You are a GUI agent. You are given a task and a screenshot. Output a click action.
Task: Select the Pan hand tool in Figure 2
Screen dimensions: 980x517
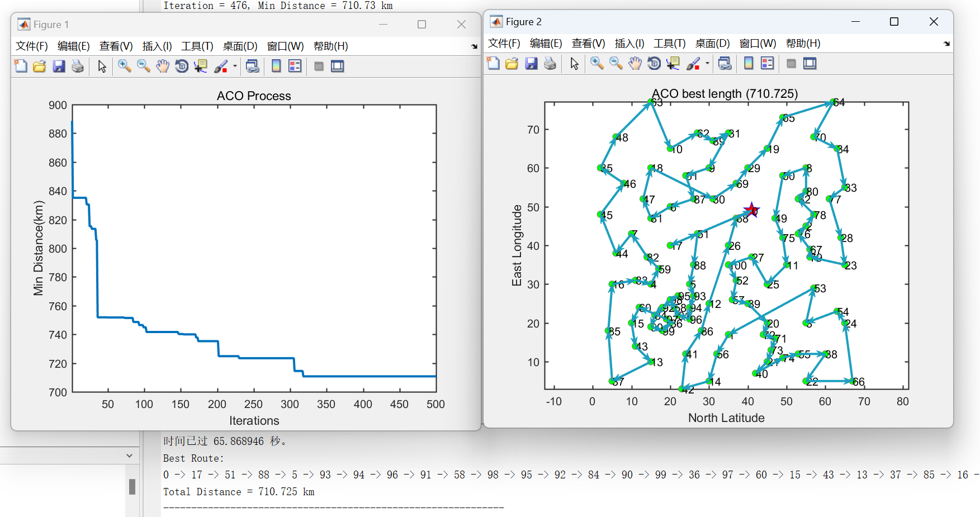tap(635, 63)
